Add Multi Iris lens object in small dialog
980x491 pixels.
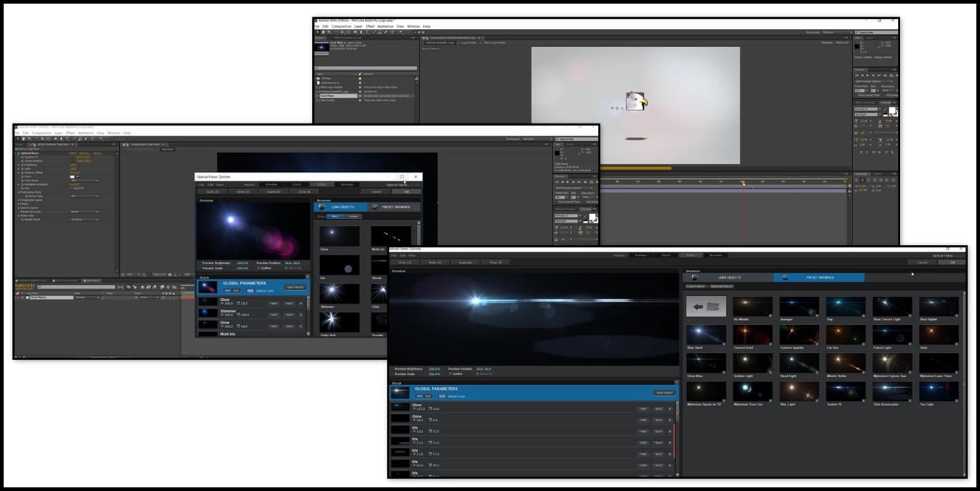click(x=391, y=236)
